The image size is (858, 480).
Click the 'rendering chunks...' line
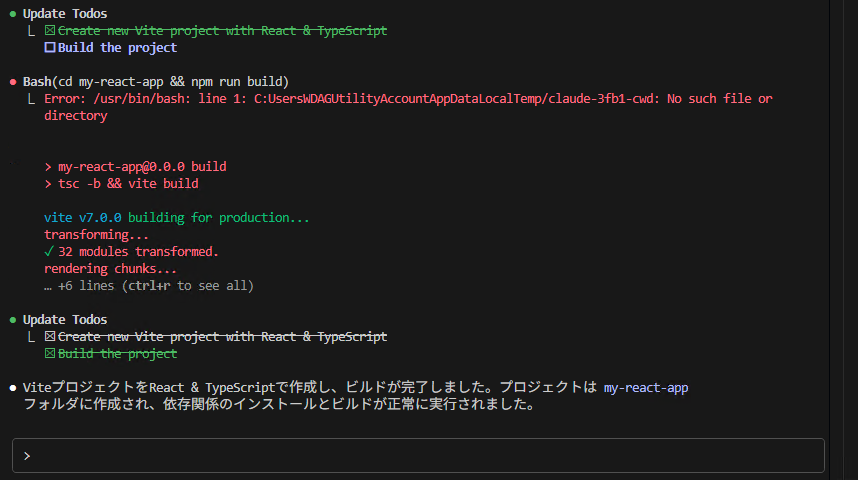coord(111,269)
